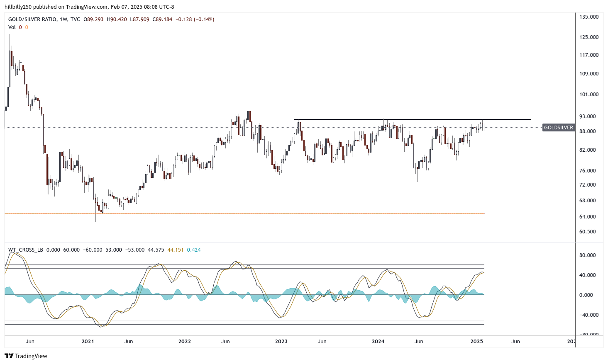The height and width of the screenshot is (364, 608).
Task: Select the WT_CROSS_LB indicator name
Action: click(26, 250)
